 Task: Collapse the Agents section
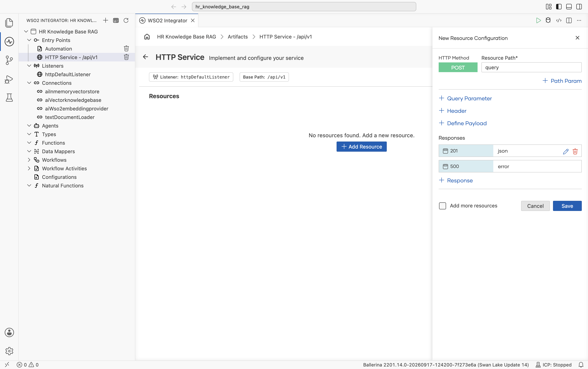point(29,126)
